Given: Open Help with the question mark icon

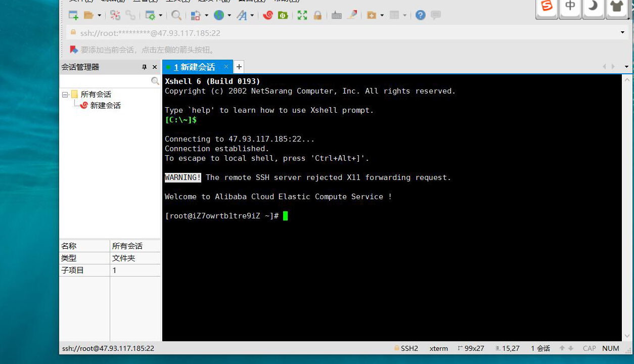Looking at the screenshot, I should point(420,15).
